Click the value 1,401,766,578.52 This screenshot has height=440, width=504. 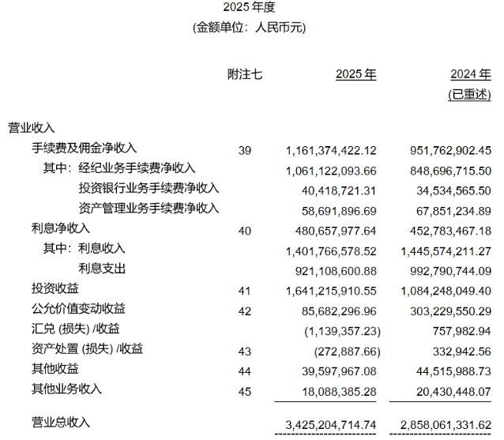click(x=331, y=251)
